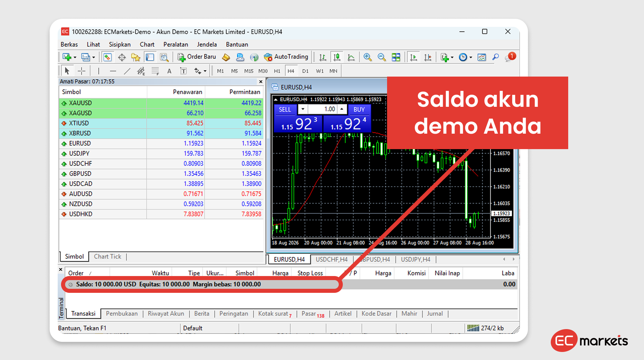Open the Kotak surat tab
644x360 pixels.
275,314
